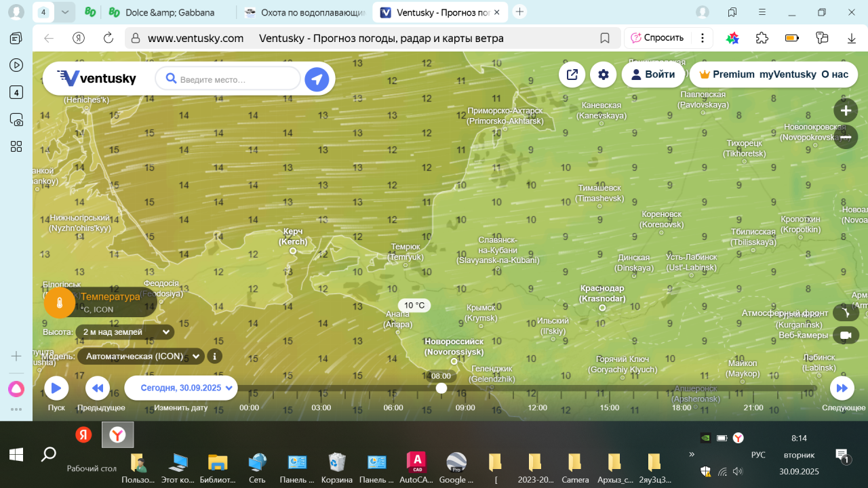This screenshot has height=488, width=868.
Task: Click the colorful star extension icon
Action: coord(732,38)
